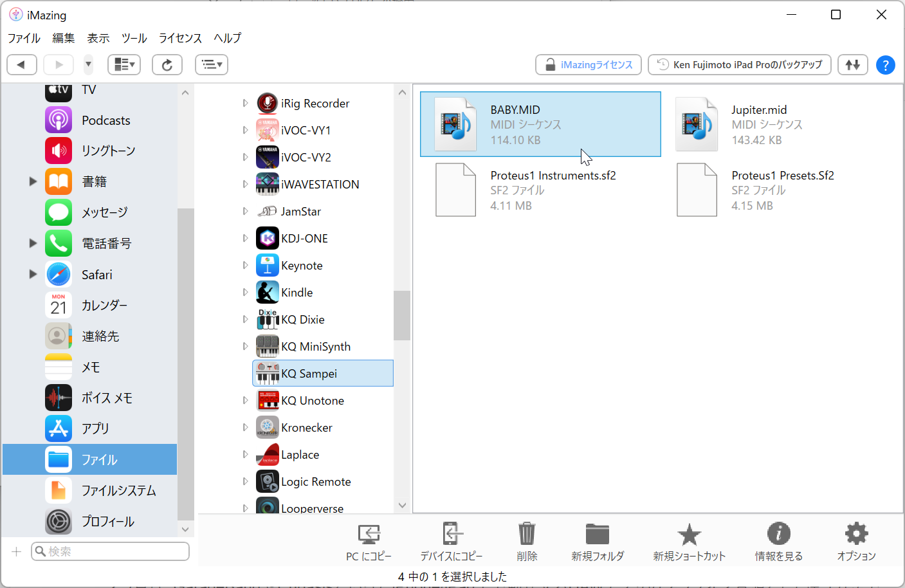Go back with the left arrow button
The width and height of the screenshot is (905, 588).
click(21, 64)
